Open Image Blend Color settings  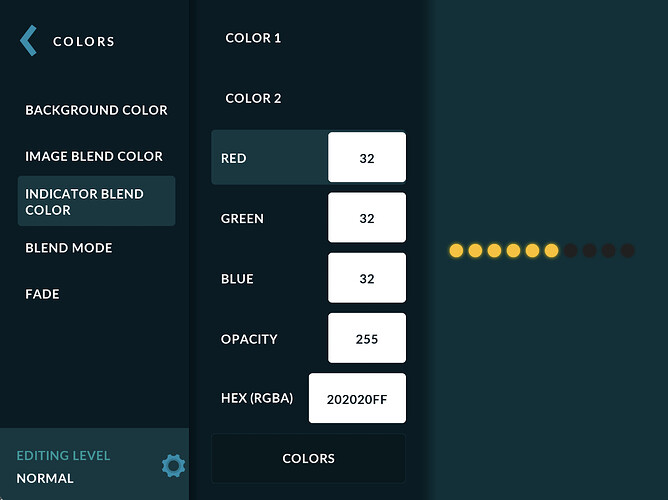click(x=94, y=156)
